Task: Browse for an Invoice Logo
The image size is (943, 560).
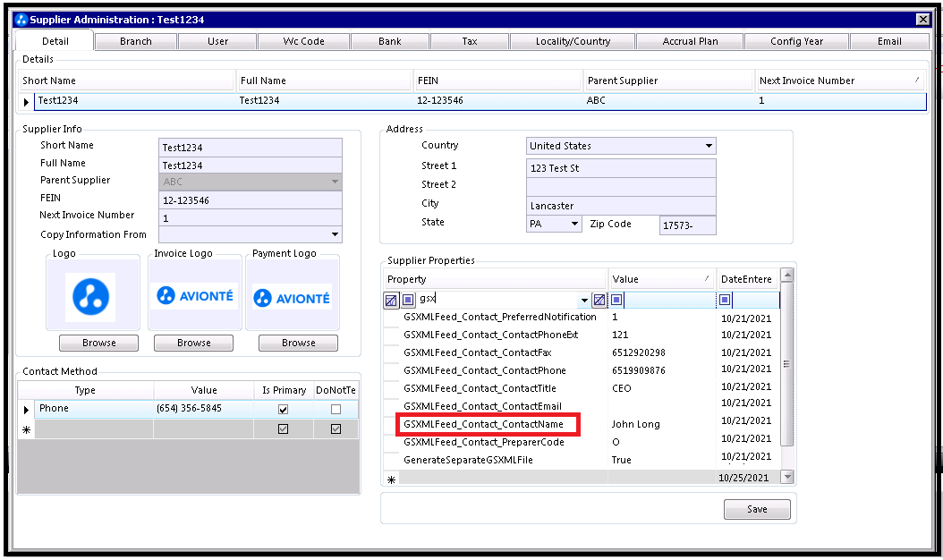Action: pyautogui.click(x=193, y=343)
